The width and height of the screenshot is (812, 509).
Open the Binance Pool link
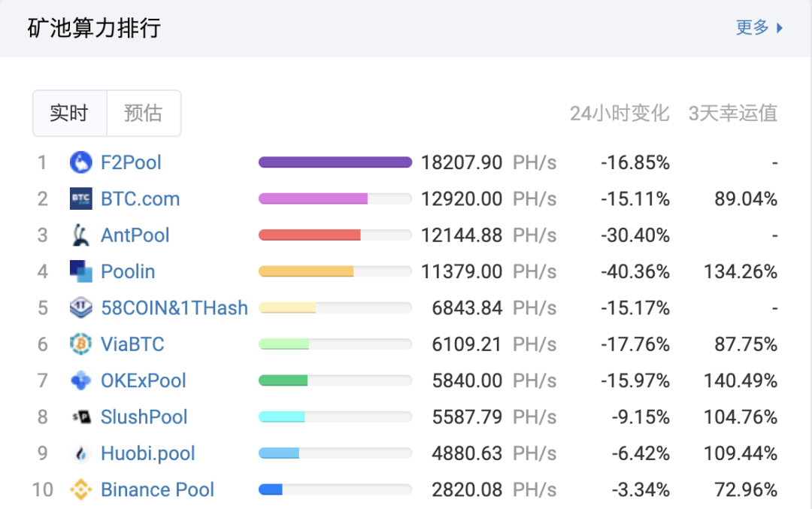click(x=157, y=489)
